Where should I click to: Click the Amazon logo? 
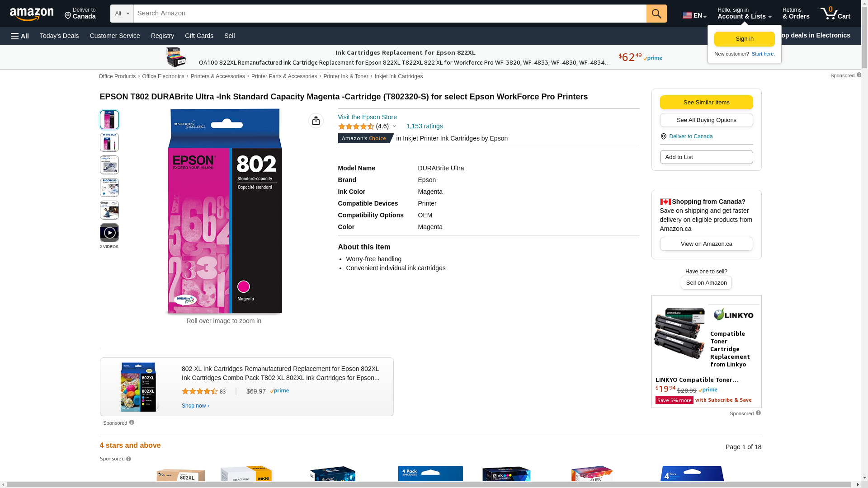[32, 14]
